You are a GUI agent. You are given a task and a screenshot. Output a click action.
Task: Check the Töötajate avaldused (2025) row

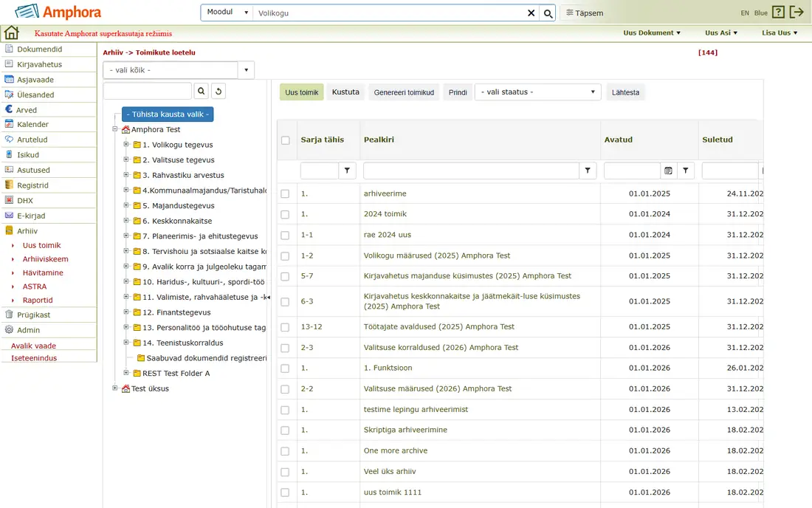click(285, 327)
